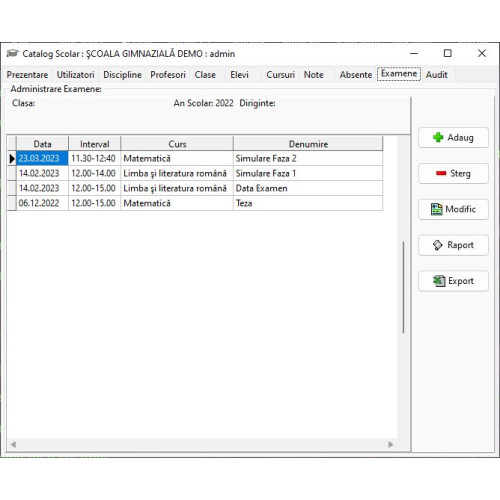This screenshot has width=500, height=500.
Task: Click the Modific edit form icon
Action: pos(437,209)
